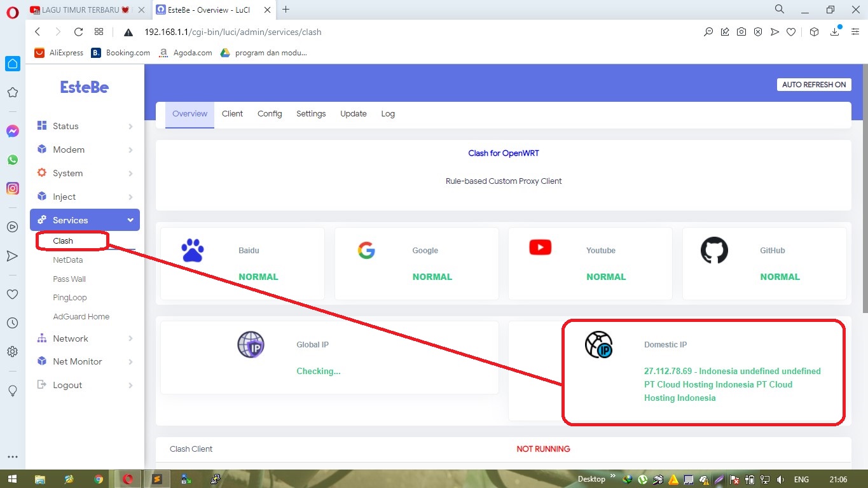
Task: Open My Flow arrow in the sidebar
Action: (12, 256)
